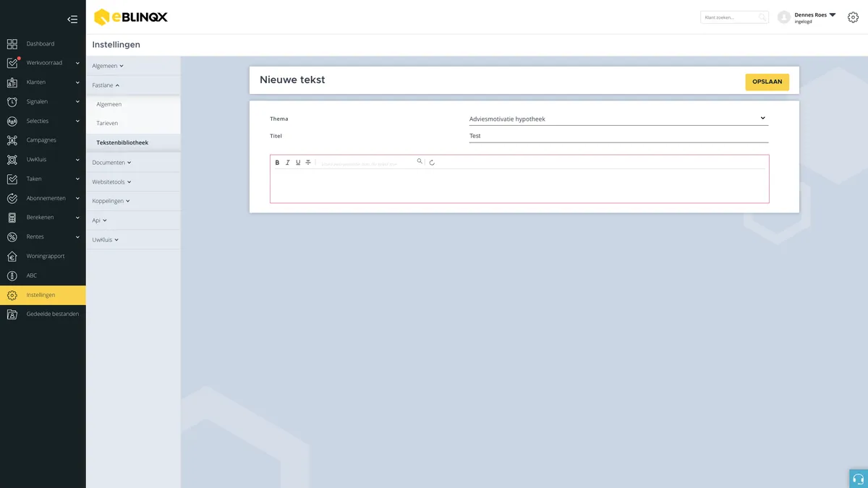
Task: Click the Klanten icon in sidebar
Action: [12, 82]
